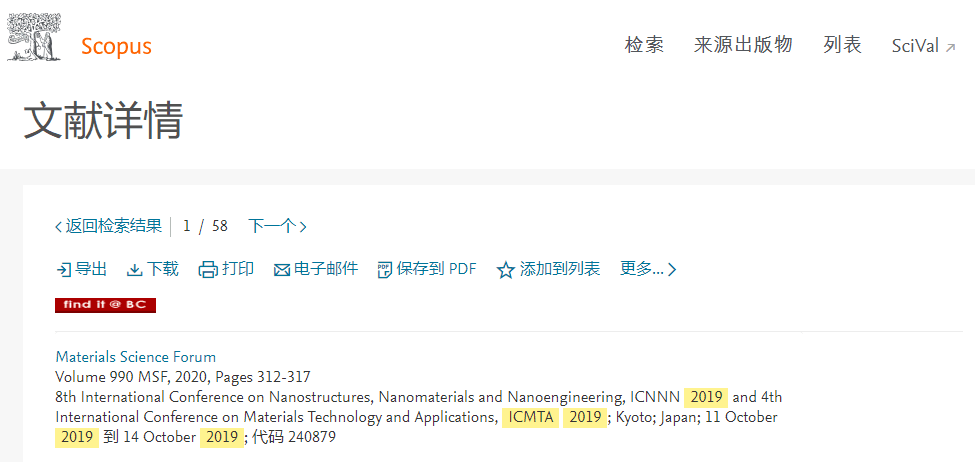The image size is (975, 462).
Task: Click the text Volume 990 MSF, 2020, Pages 312-317
Action: pyautogui.click(x=183, y=377)
